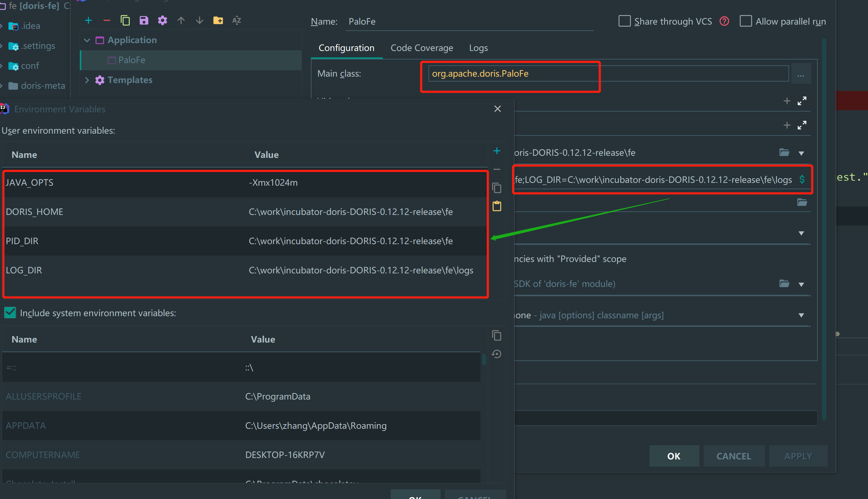Click the add configuration plus icon
Screen dimensions: 868x499
point(88,20)
